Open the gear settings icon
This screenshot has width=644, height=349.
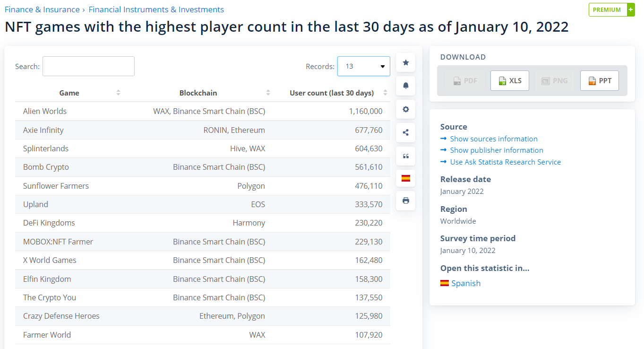coord(405,109)
